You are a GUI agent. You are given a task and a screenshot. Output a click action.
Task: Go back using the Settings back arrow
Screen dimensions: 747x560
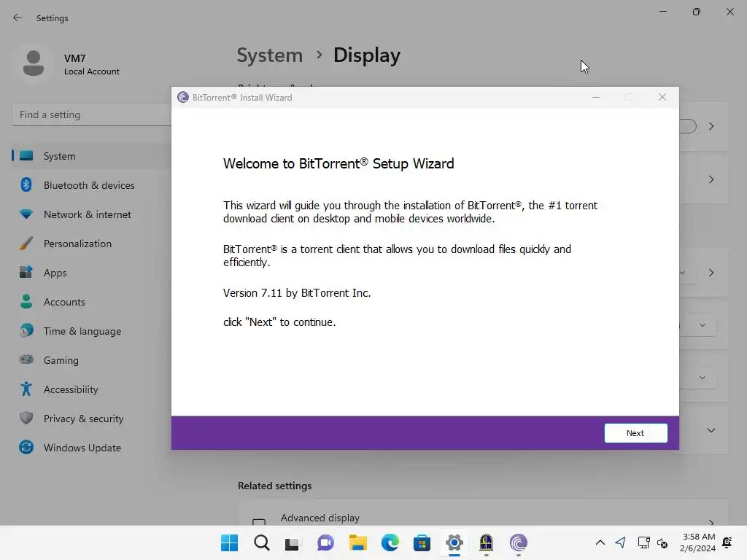tap(18, 17)
